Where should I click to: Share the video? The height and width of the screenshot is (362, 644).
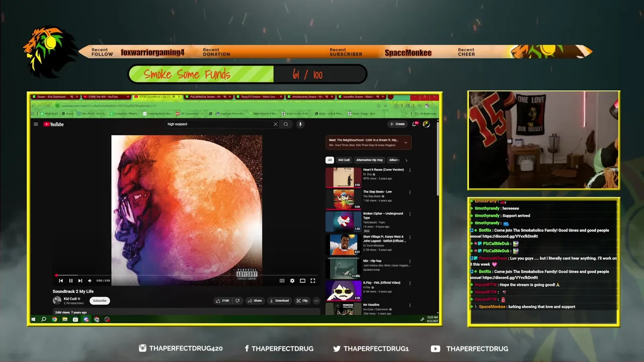[x=255, y=301]
